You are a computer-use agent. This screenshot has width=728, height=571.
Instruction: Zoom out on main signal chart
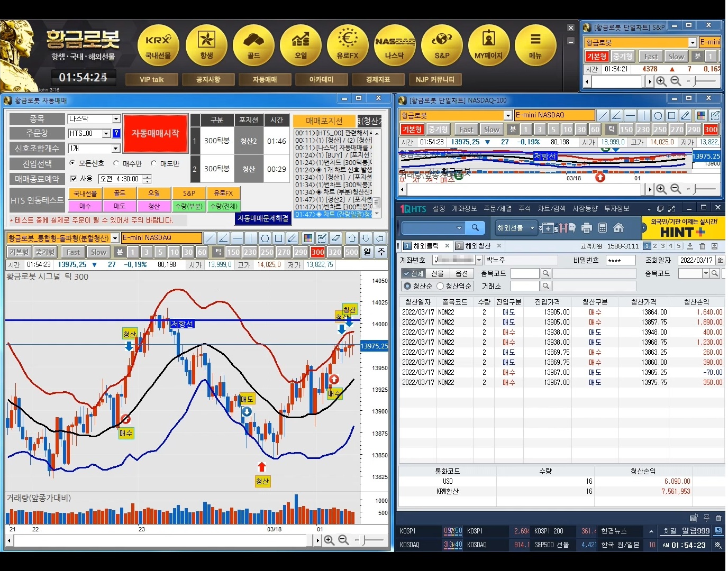[x=343, y=540]
